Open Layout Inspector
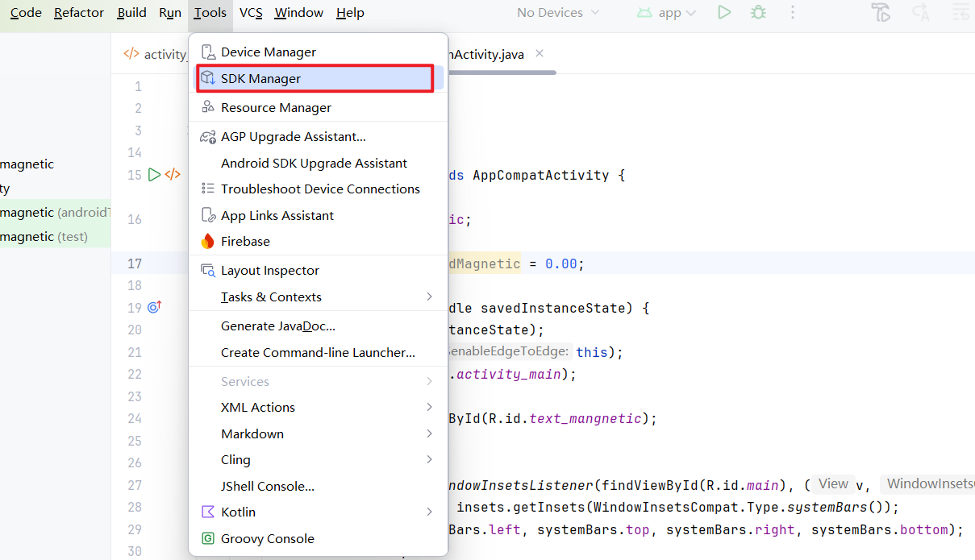Image resolution: width=975 pixels, height=560 pixels. (x=318, y=271)
